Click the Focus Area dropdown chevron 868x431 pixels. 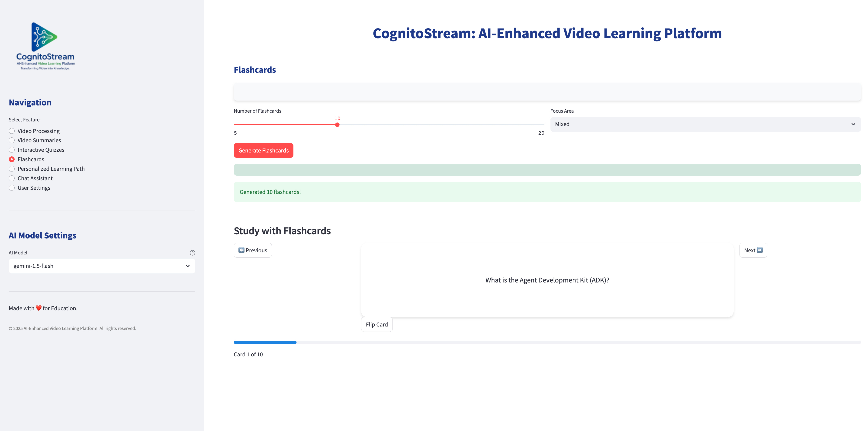(853, 124)
